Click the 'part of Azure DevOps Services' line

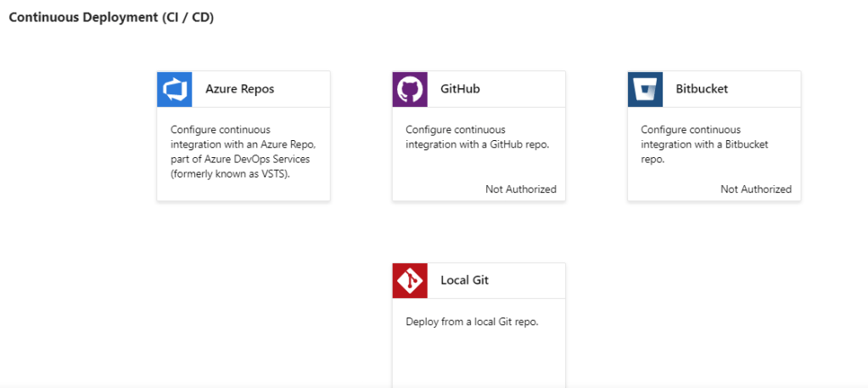point(238,160)
